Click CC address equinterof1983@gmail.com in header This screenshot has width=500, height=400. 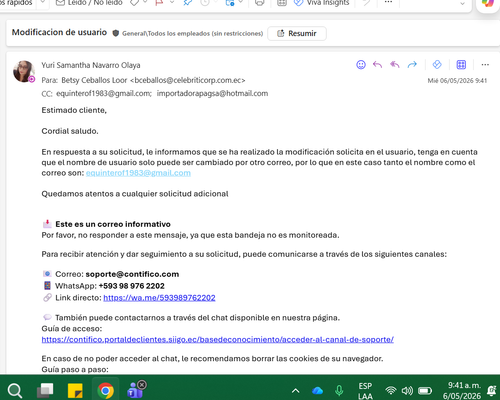pyautogui.click(x=104, y=93)
